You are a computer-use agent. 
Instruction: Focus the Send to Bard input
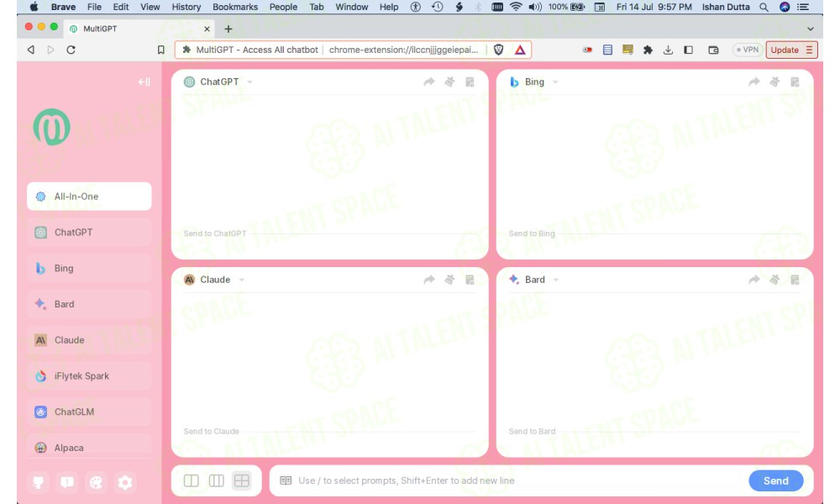click(654, 431)
